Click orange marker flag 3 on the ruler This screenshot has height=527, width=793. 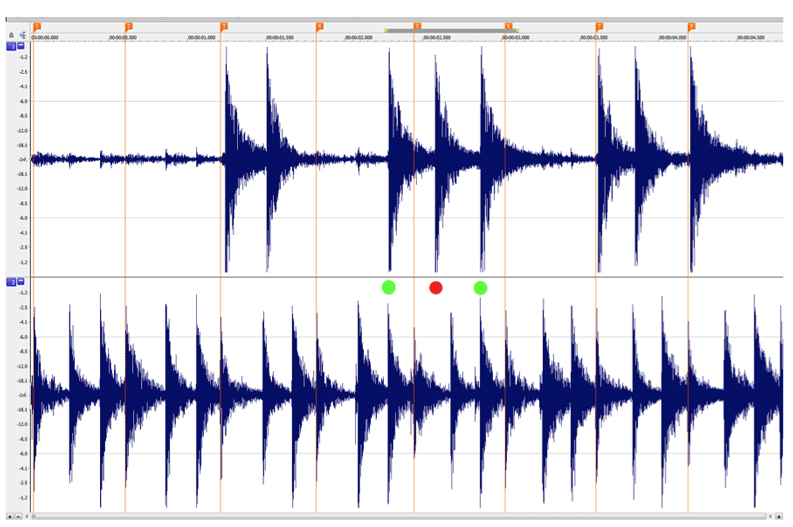pos(224,27)
